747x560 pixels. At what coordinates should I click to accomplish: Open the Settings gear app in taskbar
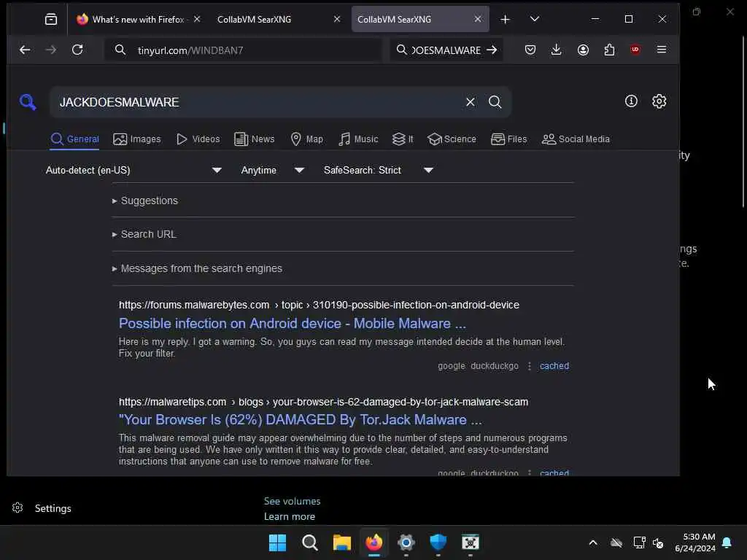click(406, 542)
